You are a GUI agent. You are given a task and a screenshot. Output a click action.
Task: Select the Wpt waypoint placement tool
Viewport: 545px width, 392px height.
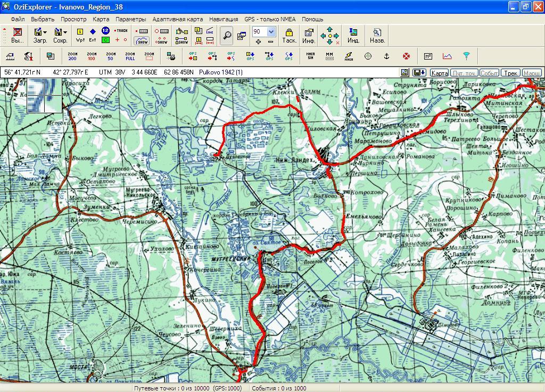click(80, 35)
